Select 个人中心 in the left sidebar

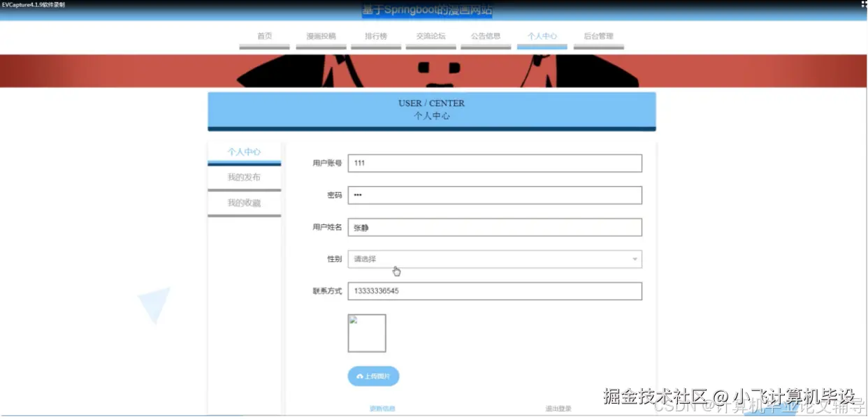(244, 152)
